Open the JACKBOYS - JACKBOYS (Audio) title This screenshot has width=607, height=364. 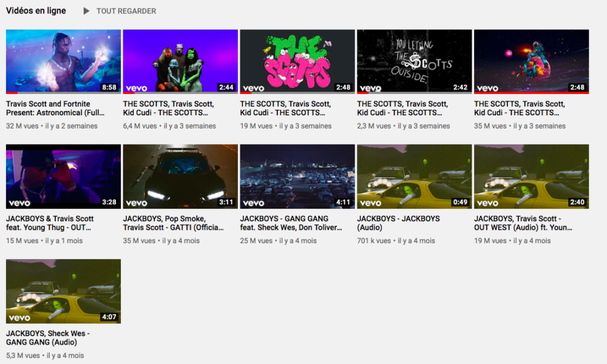click(x=398, y=223)
